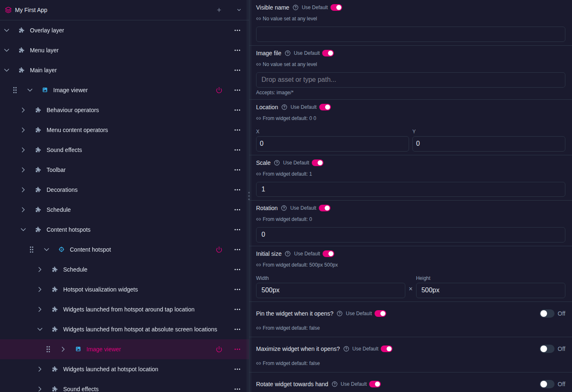Screen dimensions: 572x392
Task: Collapse the Main layer tree node
Action: (7, 70)
